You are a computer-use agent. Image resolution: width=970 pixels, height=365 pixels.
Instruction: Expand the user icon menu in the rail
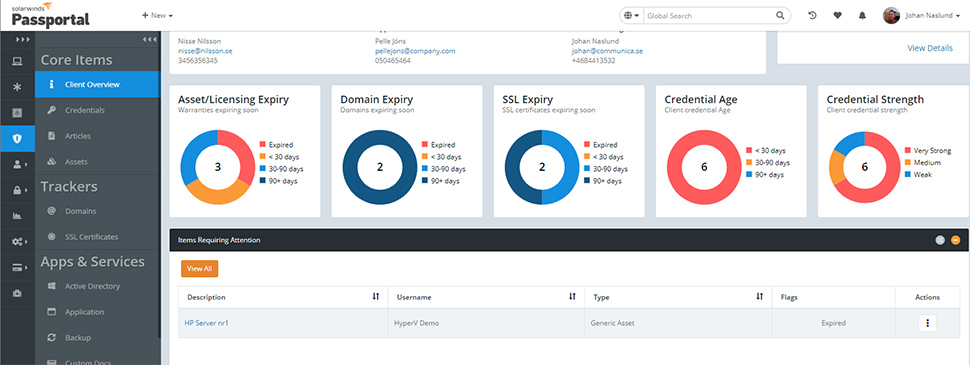19,165
